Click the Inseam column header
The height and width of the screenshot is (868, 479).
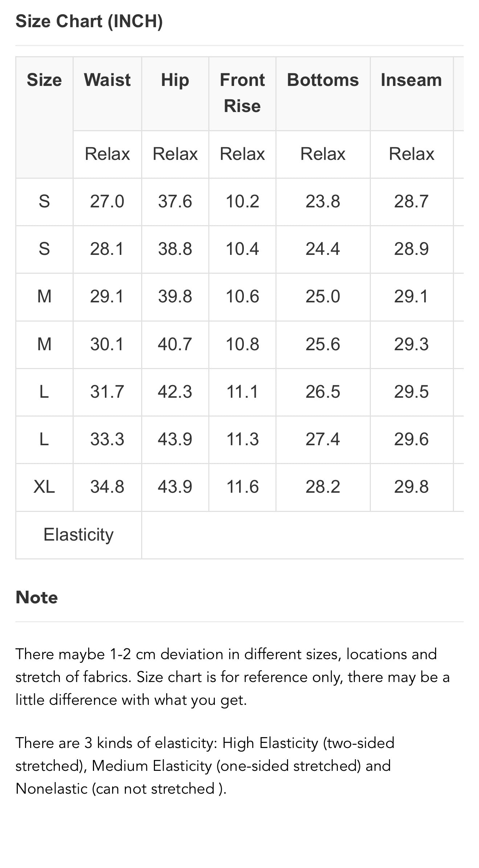[x=411, y=80]
